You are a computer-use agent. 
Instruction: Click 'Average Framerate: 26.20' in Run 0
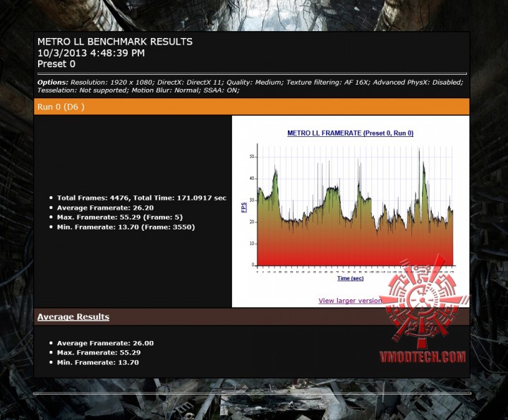[x=105, y=208]
